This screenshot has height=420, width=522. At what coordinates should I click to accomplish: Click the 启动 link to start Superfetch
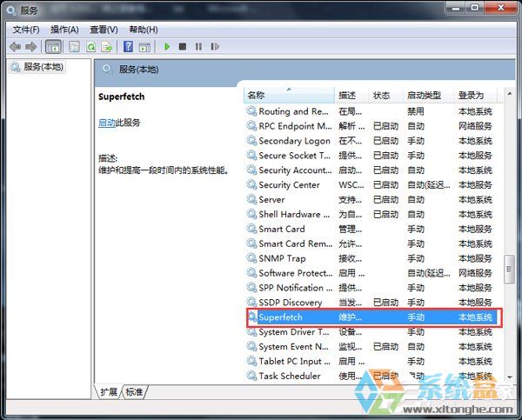coord(106,123)
